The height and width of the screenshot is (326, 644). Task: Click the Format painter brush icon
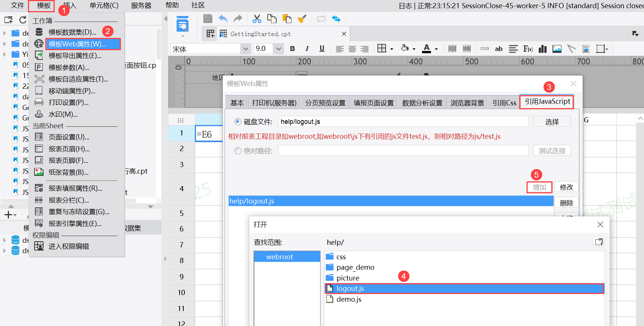(x=302, y=19)
